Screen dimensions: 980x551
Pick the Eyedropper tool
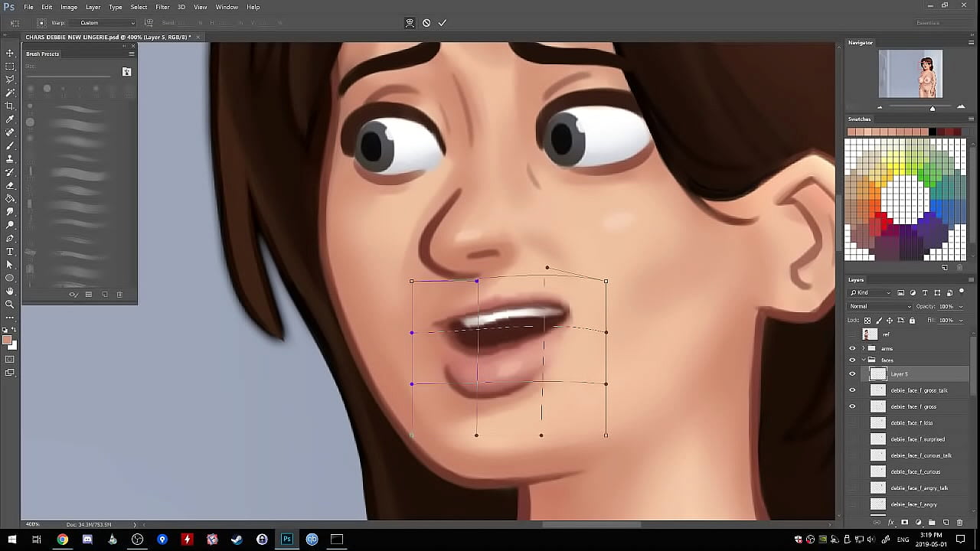[10, 119]
